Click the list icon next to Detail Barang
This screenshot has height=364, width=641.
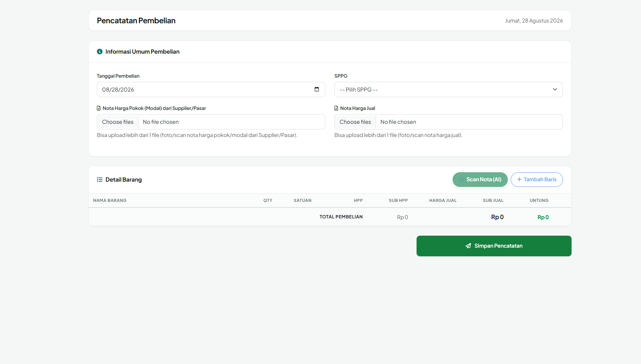tap(99, 180)
